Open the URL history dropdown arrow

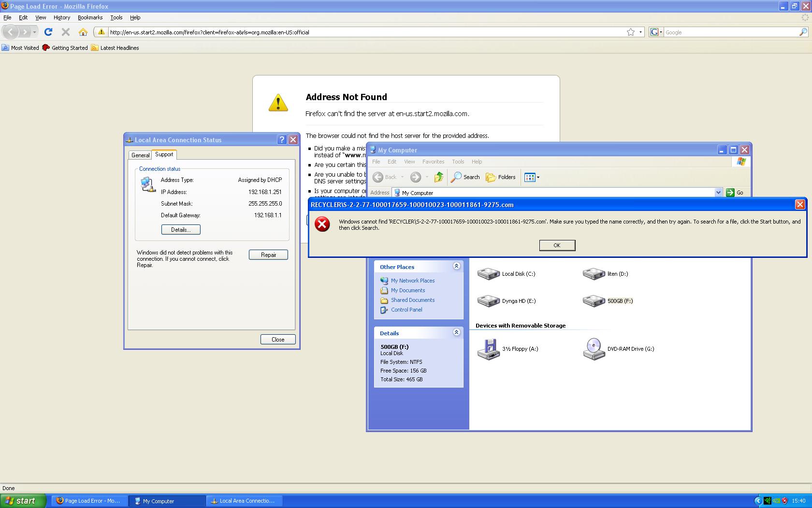(x=641, y=32)
